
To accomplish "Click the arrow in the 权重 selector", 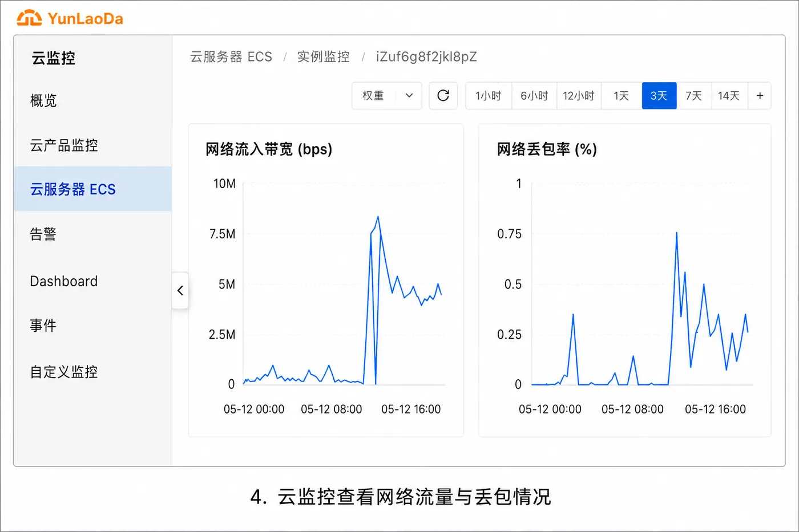I will [x=409, y=96].
